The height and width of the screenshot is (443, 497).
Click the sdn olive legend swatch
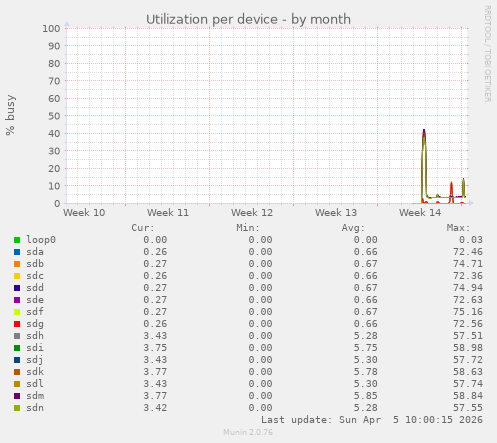pos(17,408)
